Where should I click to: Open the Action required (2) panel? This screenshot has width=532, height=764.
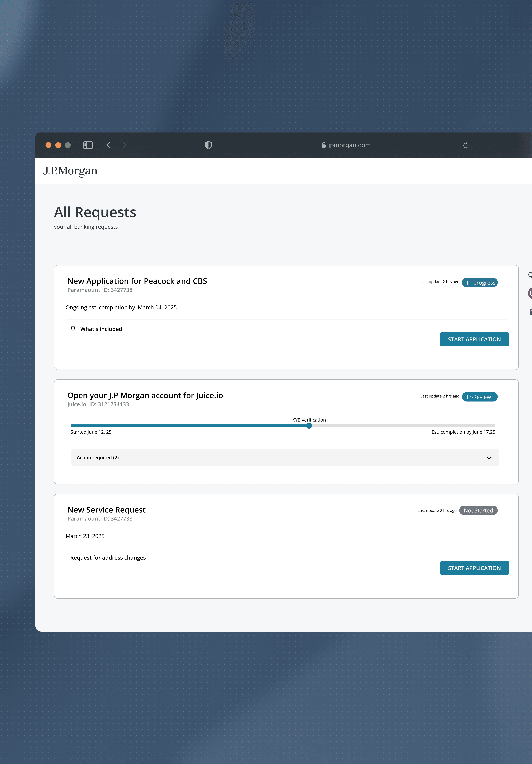pos(98,458)
